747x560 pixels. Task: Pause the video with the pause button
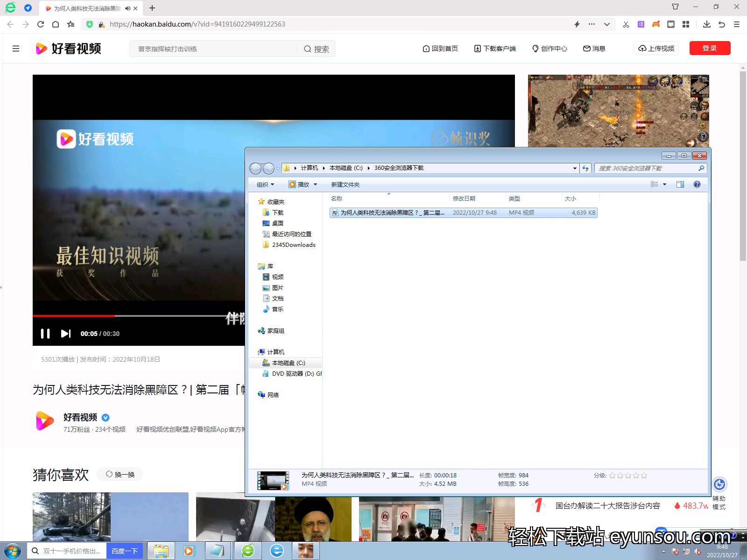coord(45,334)
